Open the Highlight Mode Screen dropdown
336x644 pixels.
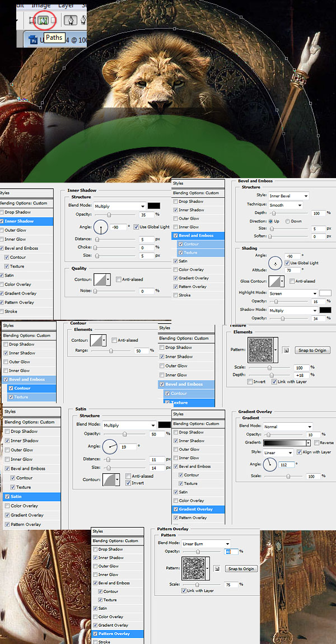[x=293, y=293]
